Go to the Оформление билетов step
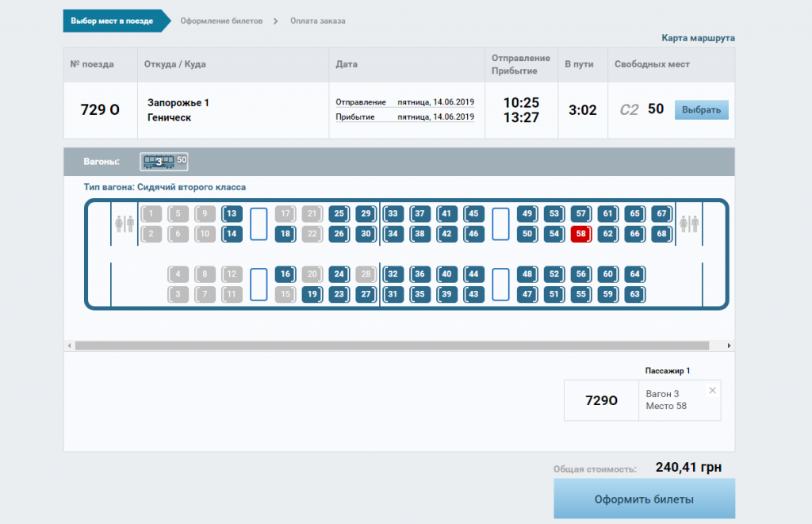812x524 pixels. click(x=221, y=21)
